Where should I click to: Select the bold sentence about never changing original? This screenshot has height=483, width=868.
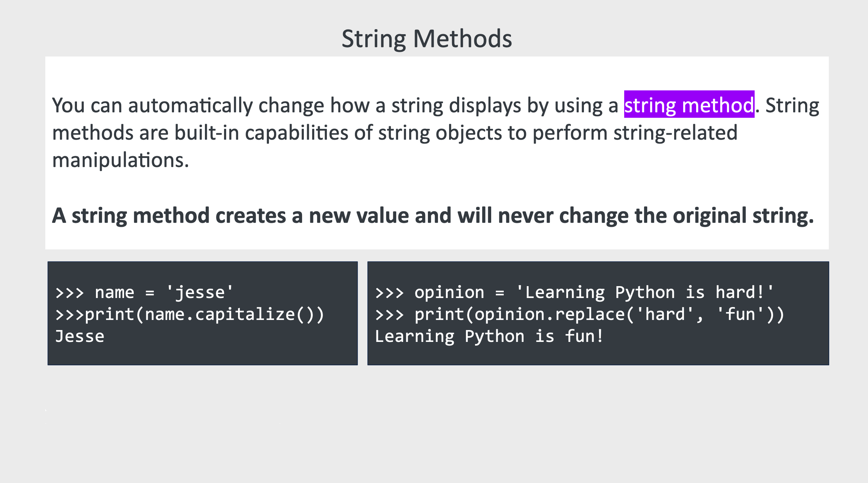click(433, 216)
